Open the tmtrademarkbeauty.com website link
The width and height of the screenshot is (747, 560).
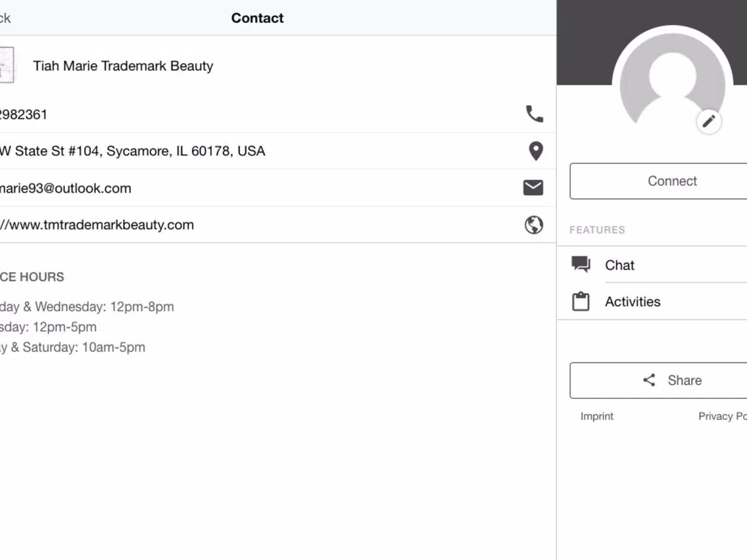pyautogui.click(x=97, y=225)
